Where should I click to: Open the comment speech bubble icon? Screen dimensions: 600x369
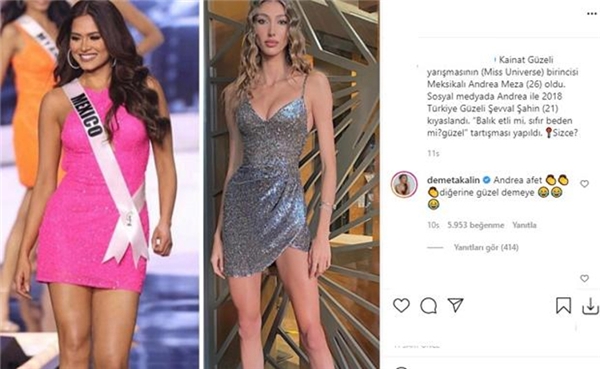pos(428,305)
